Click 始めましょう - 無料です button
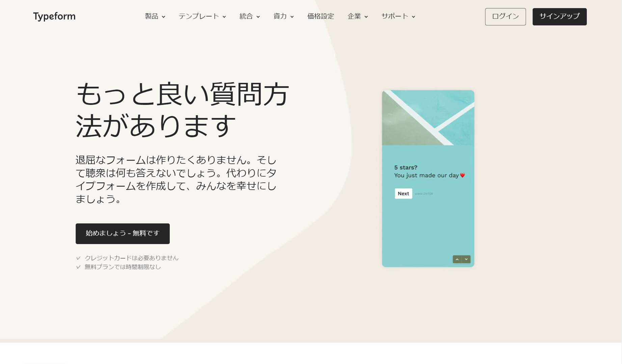The image size is (622, 364). (123, 234)
